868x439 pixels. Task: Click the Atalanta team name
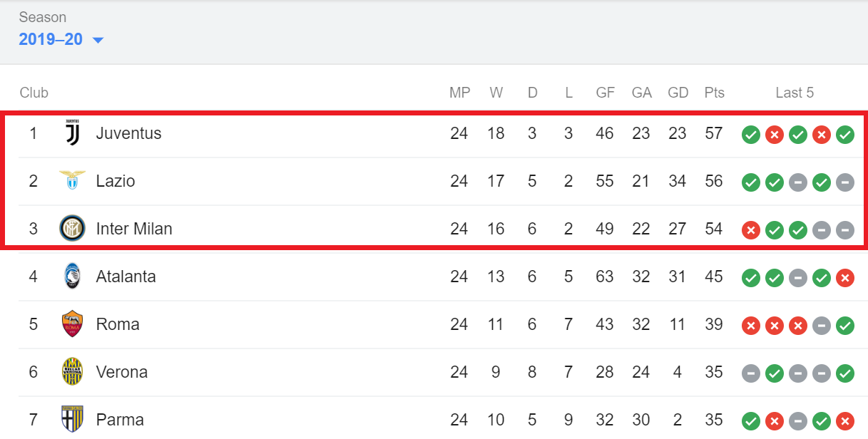coord(126,277)
